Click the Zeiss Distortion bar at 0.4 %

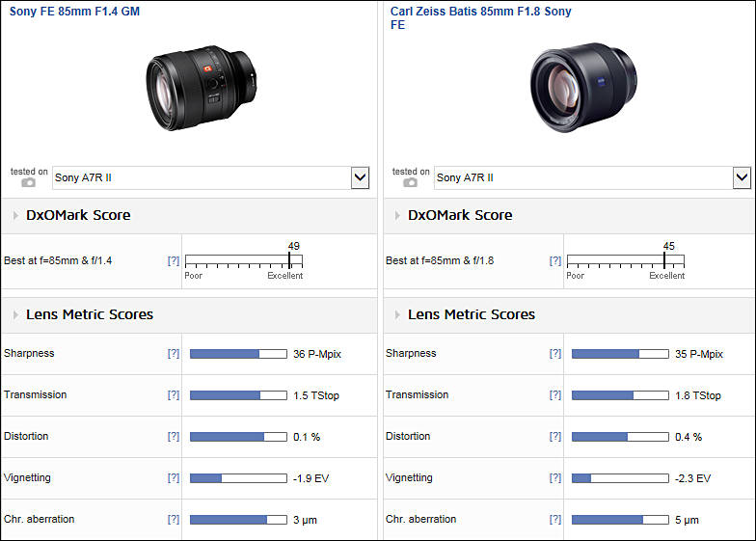(621, 437)
